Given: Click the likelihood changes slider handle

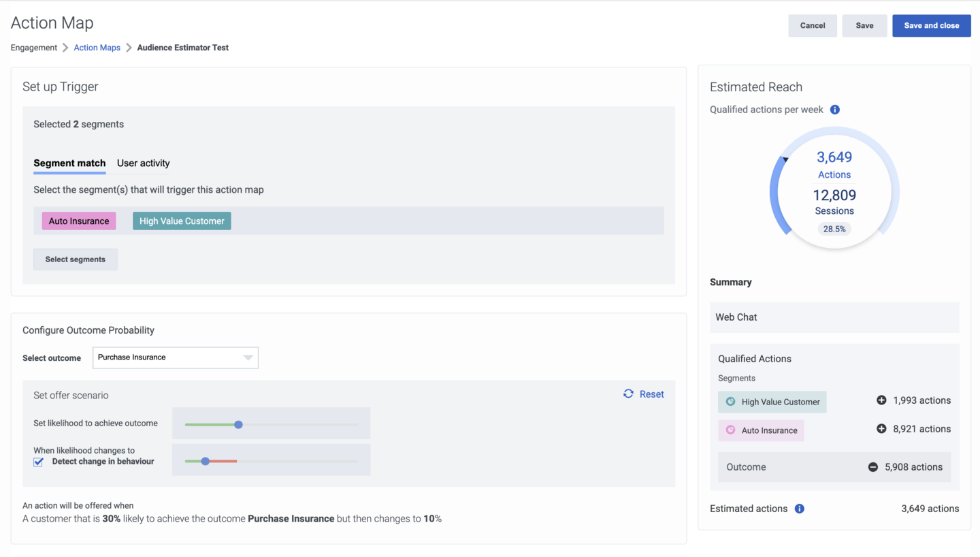Looking at the screenshot, I should coord(205,461).
